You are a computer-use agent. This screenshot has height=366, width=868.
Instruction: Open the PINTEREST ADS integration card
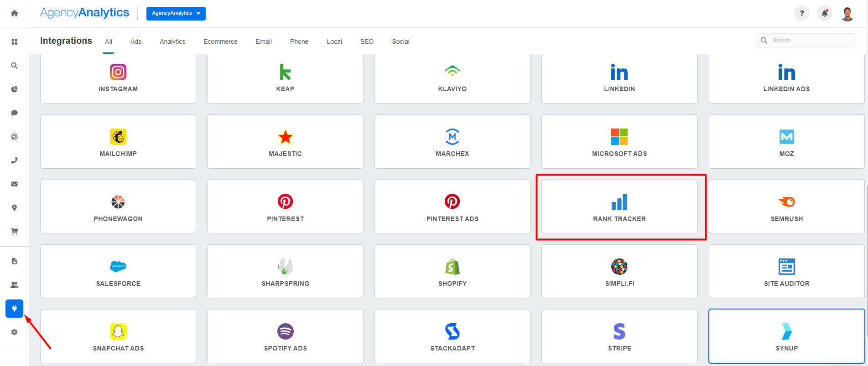pyautogui.click(x=452, y=206)
